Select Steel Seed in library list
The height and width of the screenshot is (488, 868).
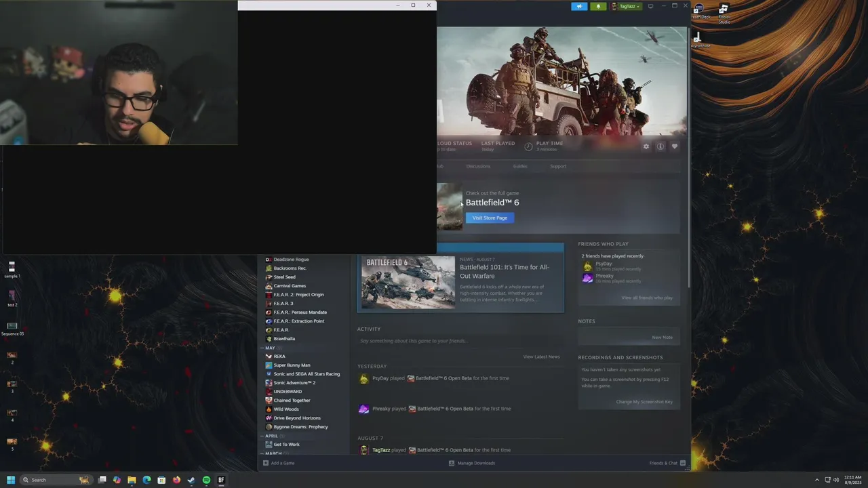tap(284, 277)
